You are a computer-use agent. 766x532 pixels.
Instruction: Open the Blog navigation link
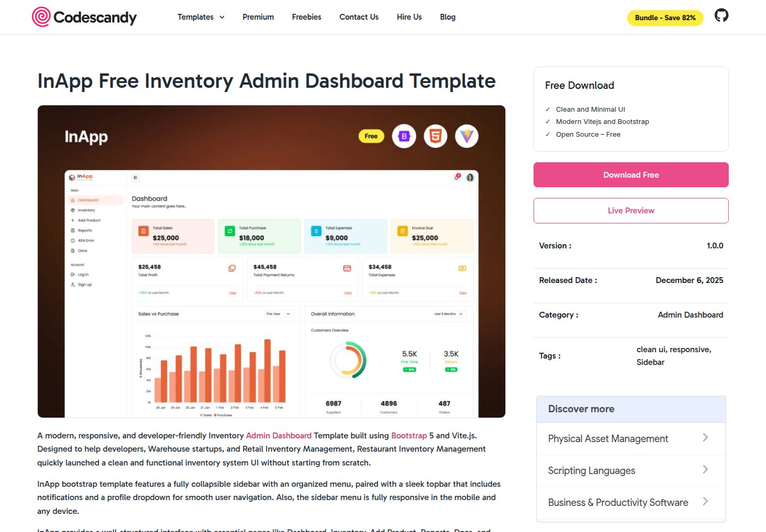tap(448, 17)
